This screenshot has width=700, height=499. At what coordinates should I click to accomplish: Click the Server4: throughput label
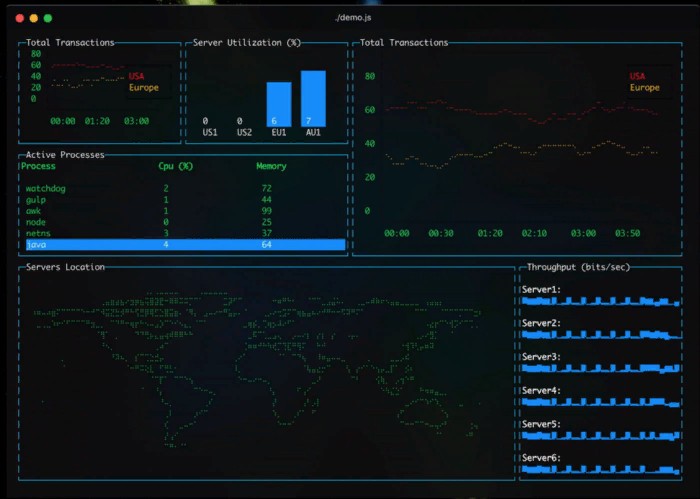(x=541, y=391)
